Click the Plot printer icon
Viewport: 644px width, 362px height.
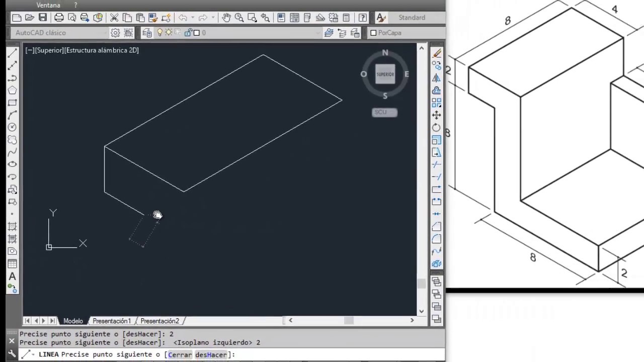pos(59,18)
